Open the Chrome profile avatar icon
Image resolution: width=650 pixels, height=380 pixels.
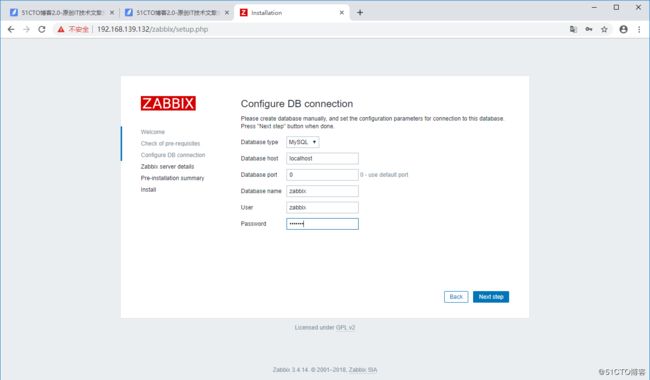tap(623, 29)
